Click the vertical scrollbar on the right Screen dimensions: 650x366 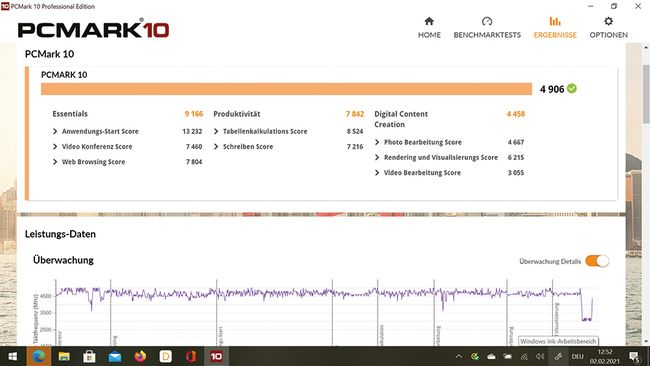(646, 94)
